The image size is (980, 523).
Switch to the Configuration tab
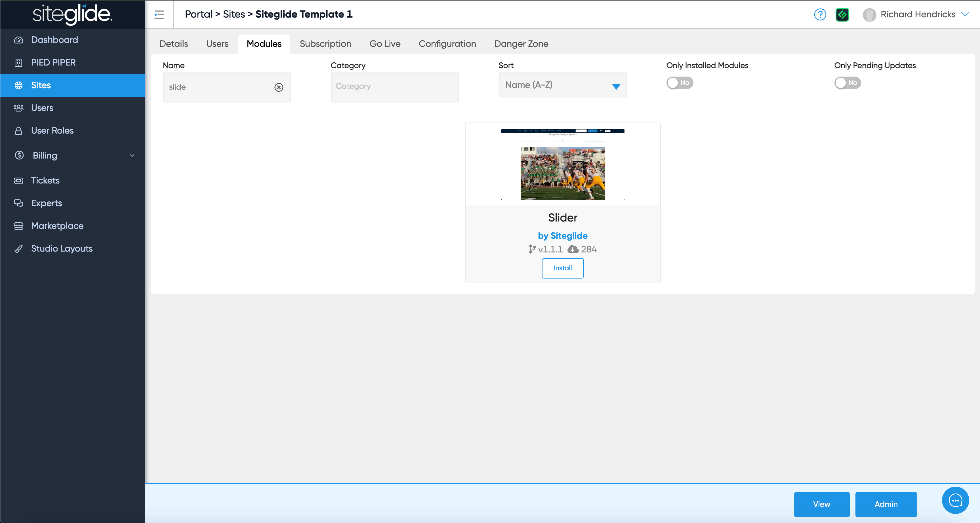pyautogui.click(x=447, y=44)
